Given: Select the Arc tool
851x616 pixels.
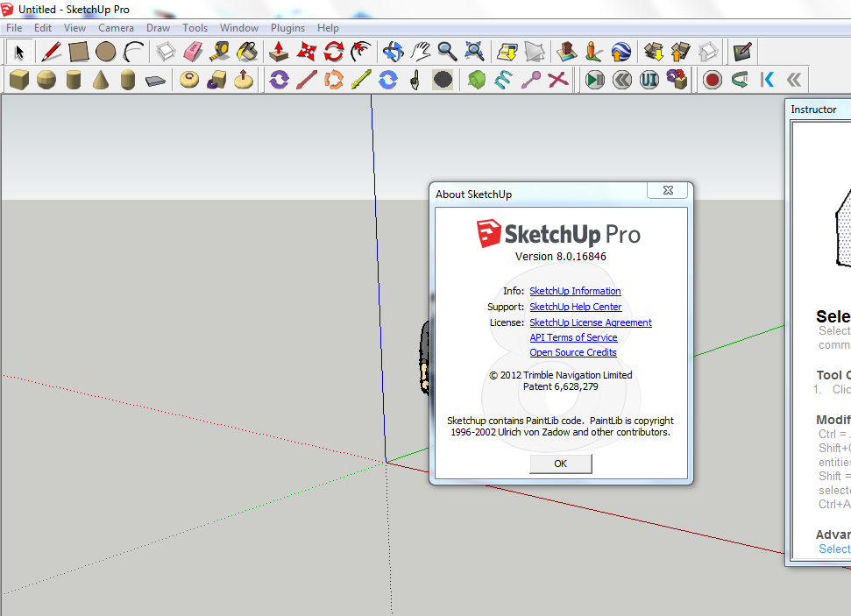Looking at the screenshot, I should [133, 52].
